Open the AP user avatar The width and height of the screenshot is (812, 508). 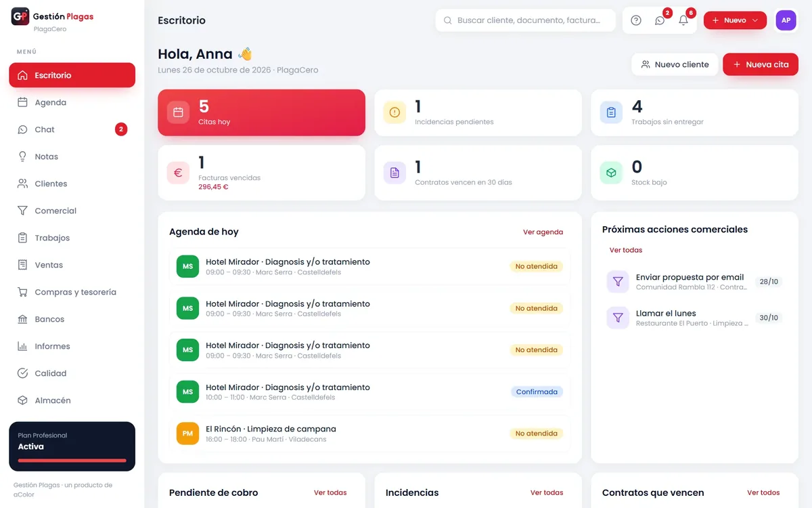(786, 20)
